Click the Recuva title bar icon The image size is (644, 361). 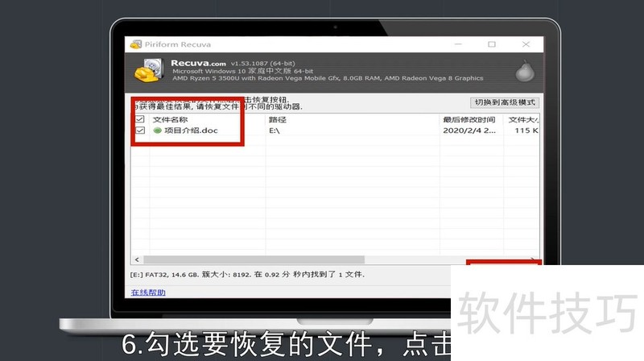tap(136, 44)
